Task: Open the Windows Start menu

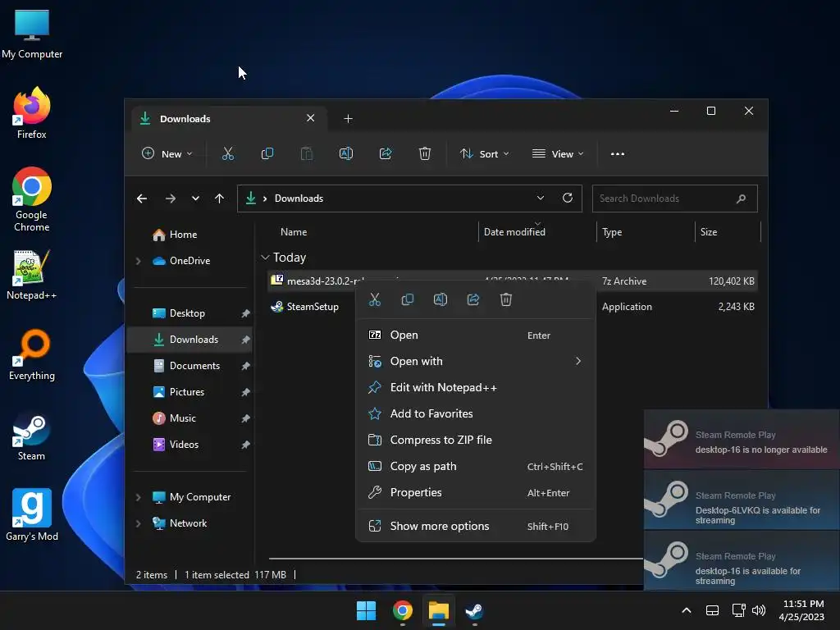Action: point(367,610)
